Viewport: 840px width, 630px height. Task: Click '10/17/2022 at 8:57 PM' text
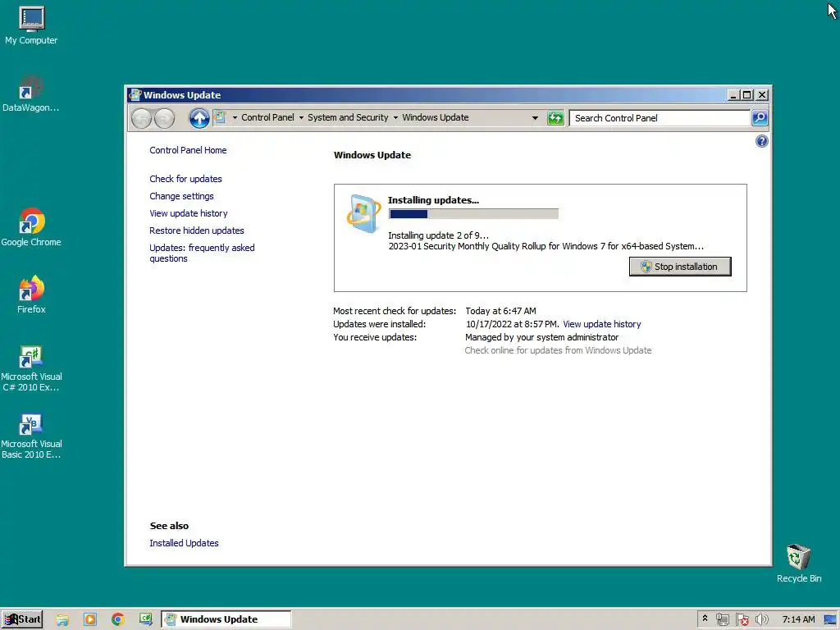point(512,324)
